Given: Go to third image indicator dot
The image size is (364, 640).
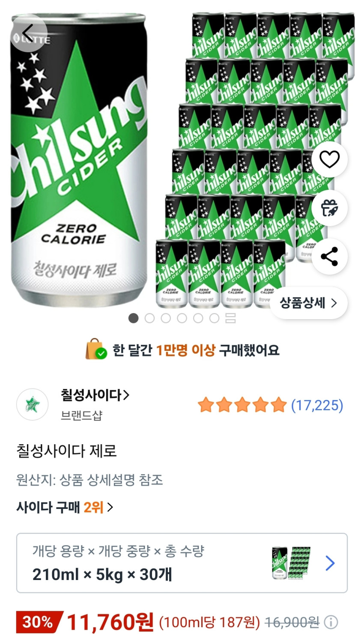Looking at the screenshot, I should (166, 318).
